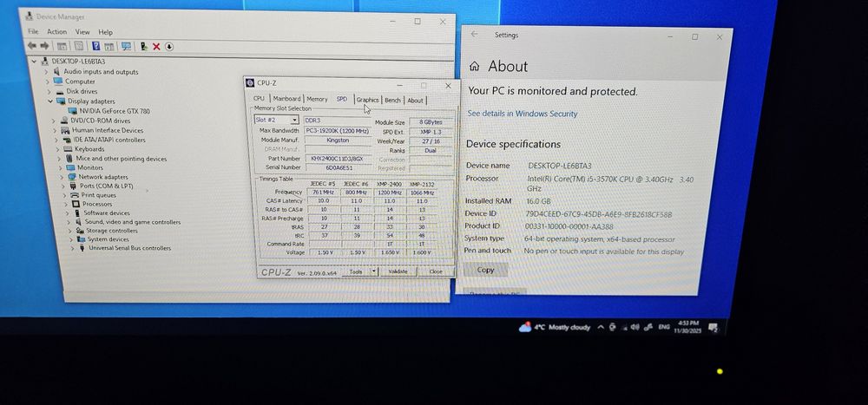The height and width of the screenshot is (405, 868).
Task: Switch to the CPU tab in CPU-Z
Action: coord(259,99)
